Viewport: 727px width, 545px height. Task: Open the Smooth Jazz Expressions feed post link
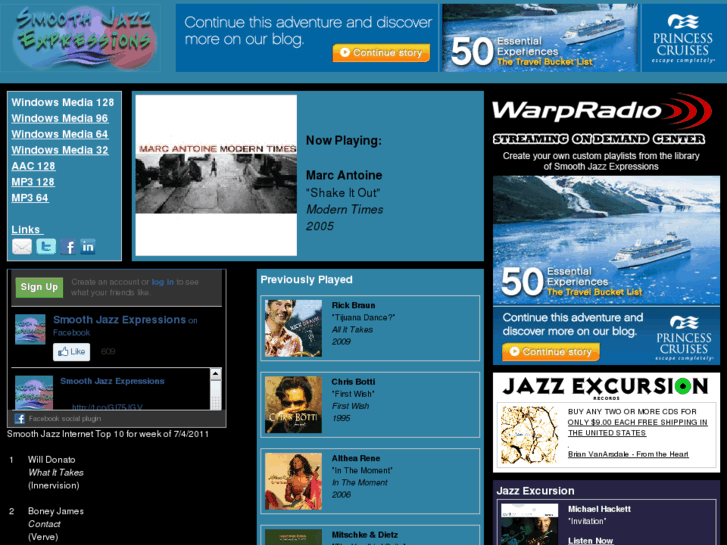point(112,381)
